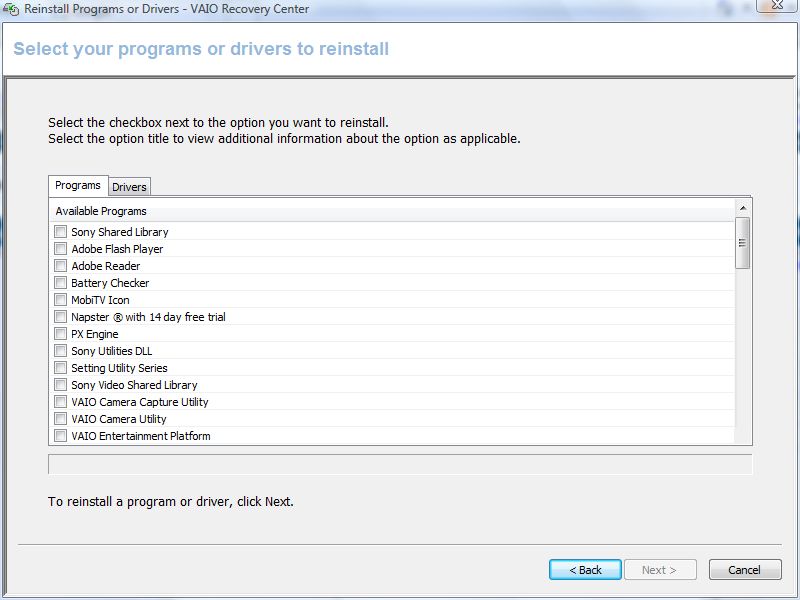The image size is (800, 600).
Task: Click the list scrollbar up arrow
Action: coord(743,208)
